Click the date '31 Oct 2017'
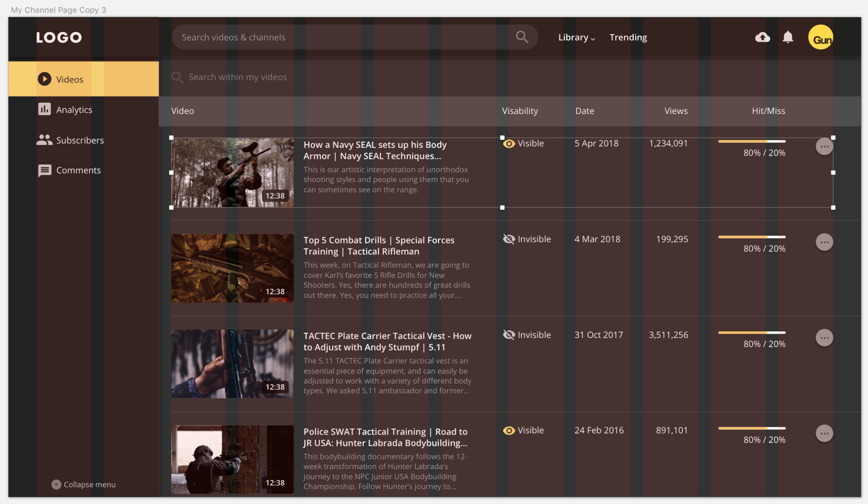The image size is (868, 504). (x=599, y=335)
